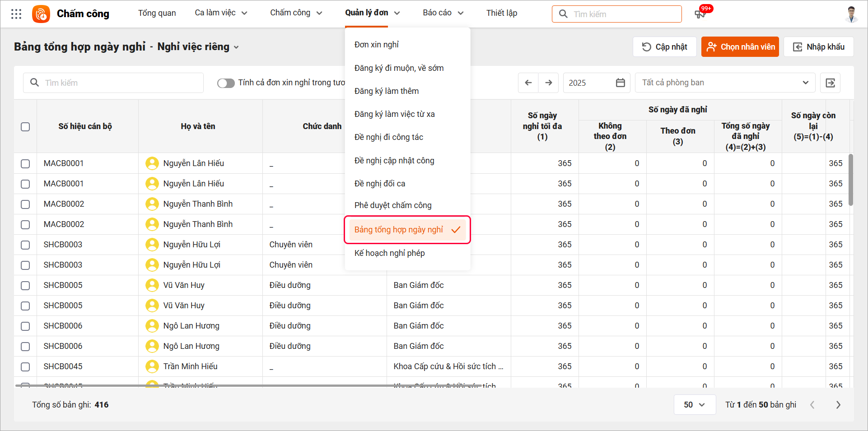This screenshot has width=868, height=431.
Task: Focus the table Tìm kiếm search box
Action: coord(113,83)
